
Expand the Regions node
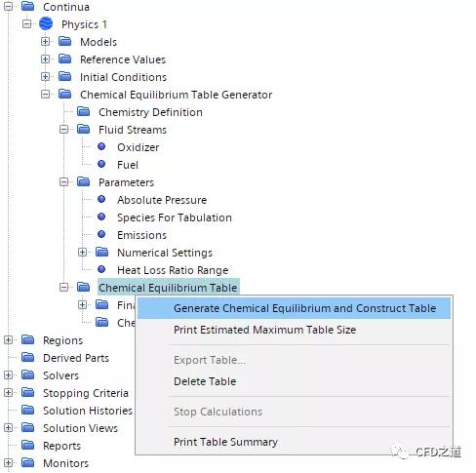[8, 340]
